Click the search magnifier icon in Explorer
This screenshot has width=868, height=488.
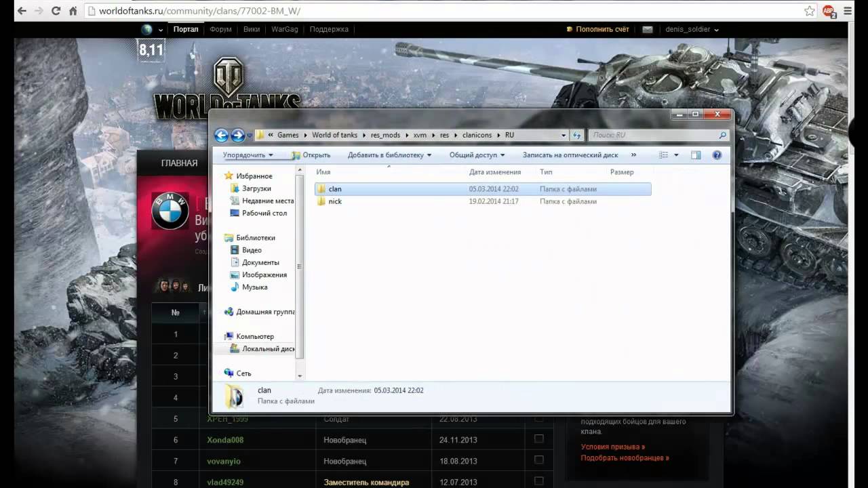click(x=722, y=135)
